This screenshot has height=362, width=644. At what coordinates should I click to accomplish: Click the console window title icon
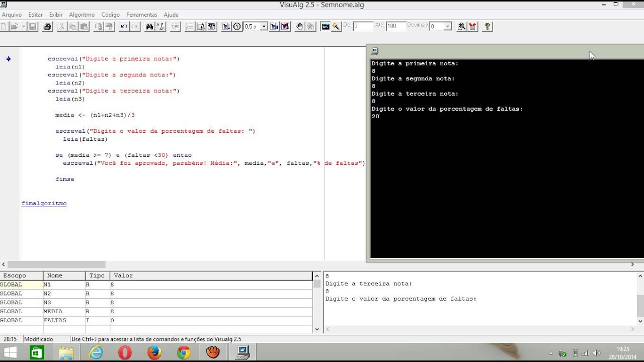(375, 51)
